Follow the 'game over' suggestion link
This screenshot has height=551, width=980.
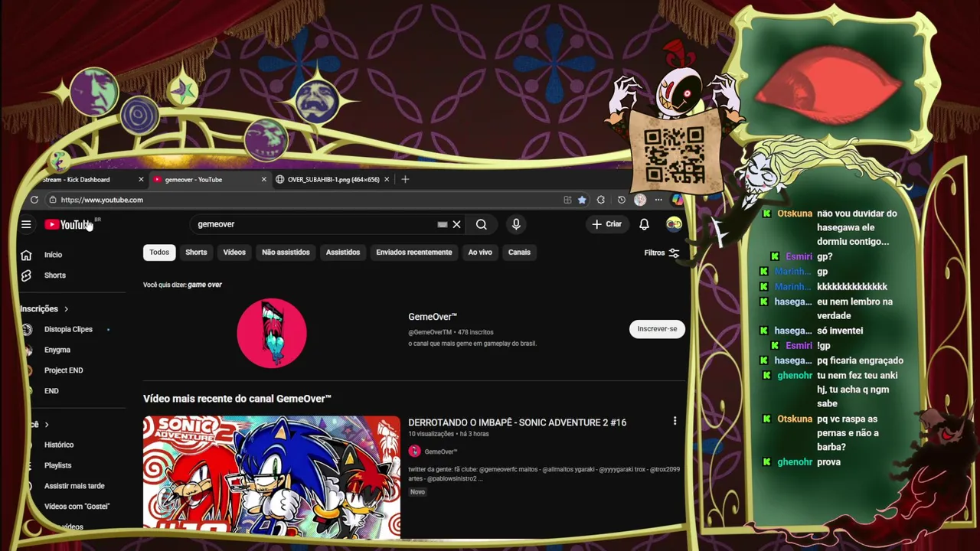pyautogui.click(x=204, y=285)
